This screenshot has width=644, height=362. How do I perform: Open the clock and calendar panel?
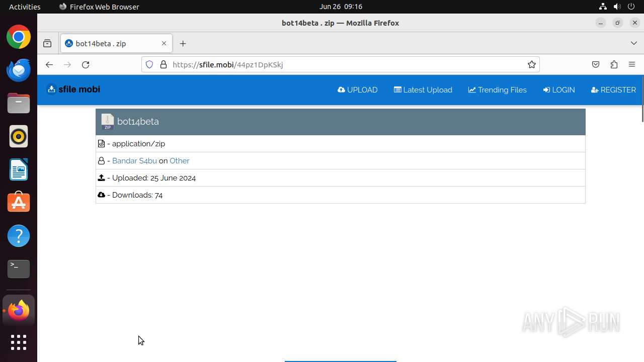pyautogui.click(x=341, y=7)
